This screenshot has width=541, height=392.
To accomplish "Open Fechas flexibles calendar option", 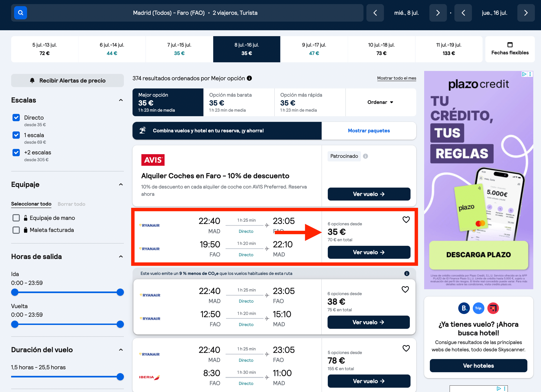I will (x=510, y=49).
